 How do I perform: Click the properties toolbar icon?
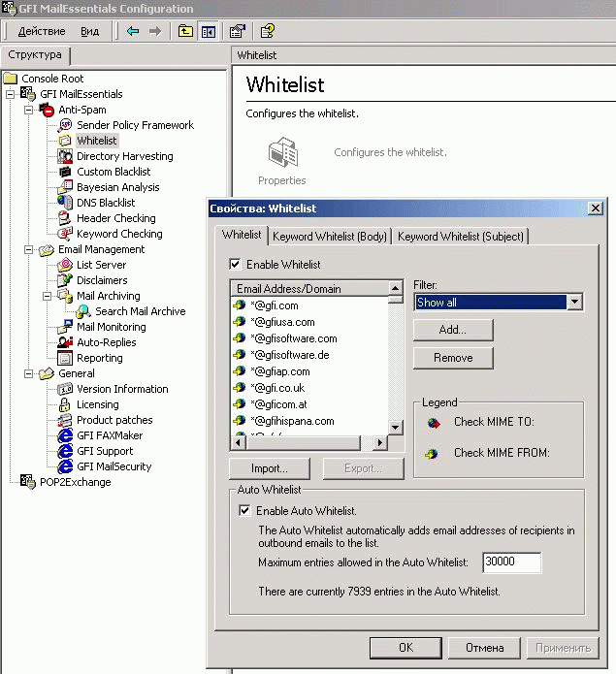[238, 31]
